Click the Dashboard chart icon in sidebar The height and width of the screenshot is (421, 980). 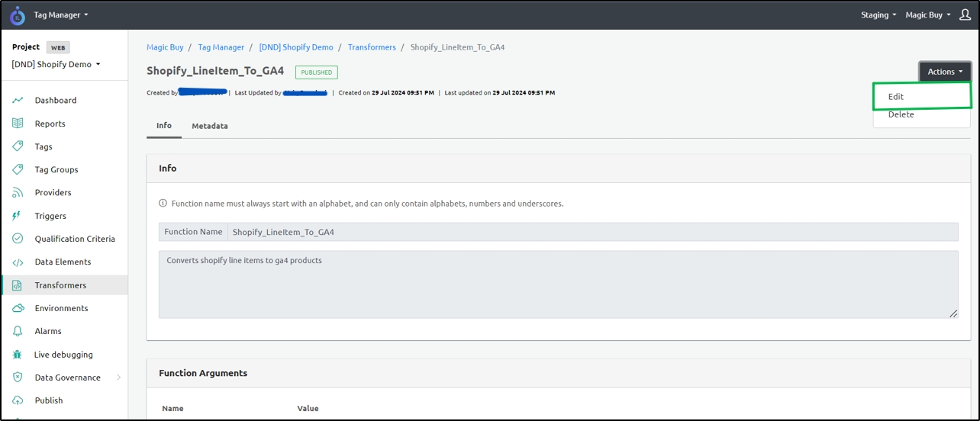(18, 101)
